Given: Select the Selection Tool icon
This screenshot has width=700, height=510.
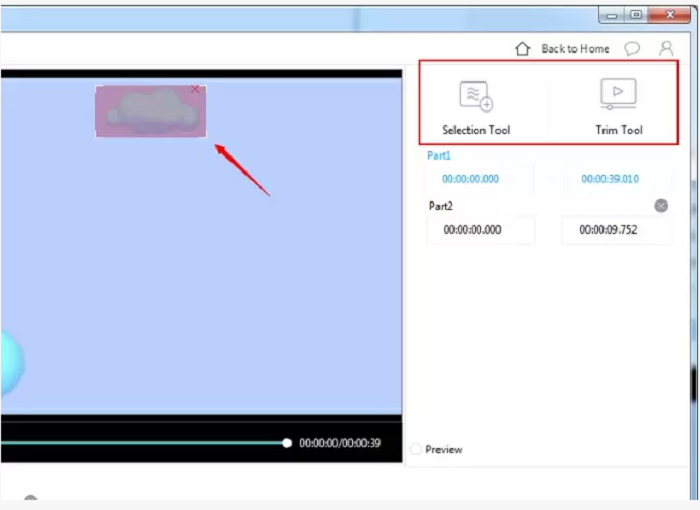Looking at the screenshot, I should (476, 96).
